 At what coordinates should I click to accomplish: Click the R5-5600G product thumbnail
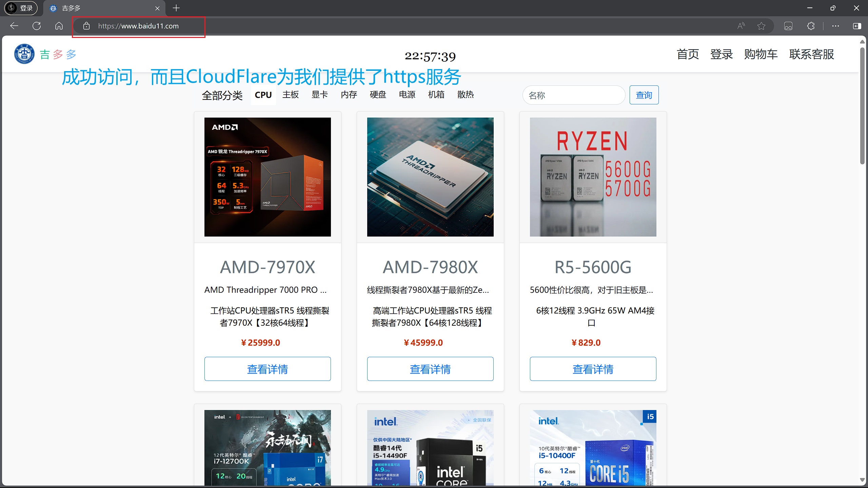(593, 177)
